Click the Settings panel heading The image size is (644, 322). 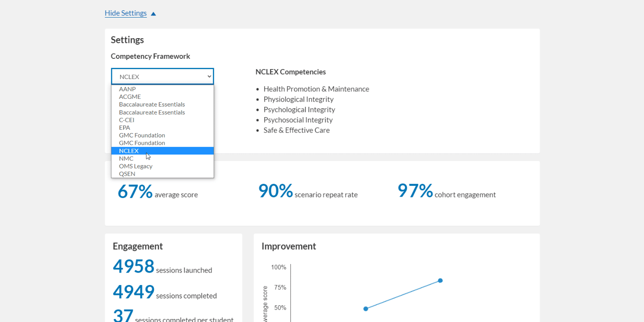(128, 40)
